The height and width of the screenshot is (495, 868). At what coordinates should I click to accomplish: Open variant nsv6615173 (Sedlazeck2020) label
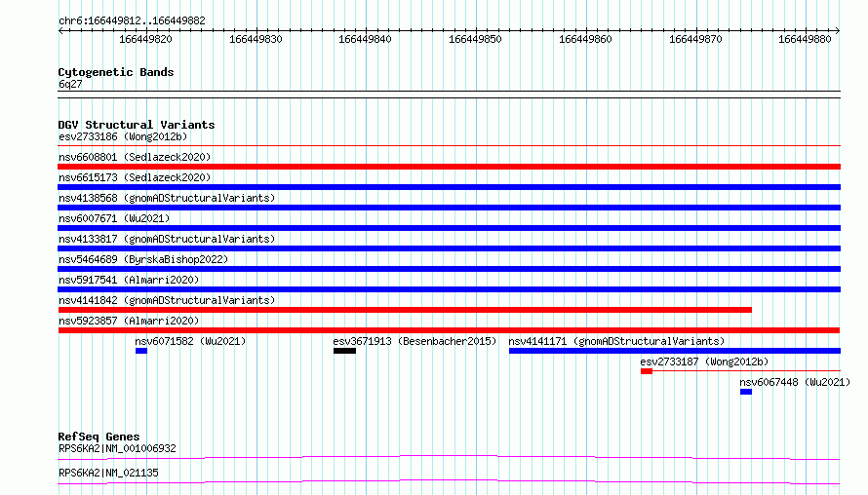pos(135,177)
